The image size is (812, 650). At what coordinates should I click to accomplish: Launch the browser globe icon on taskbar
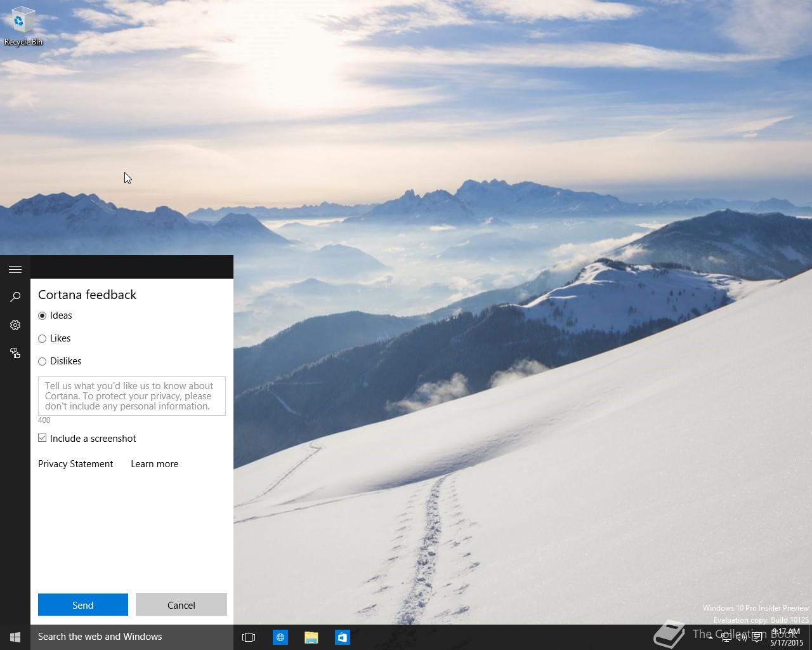(280, 637)
